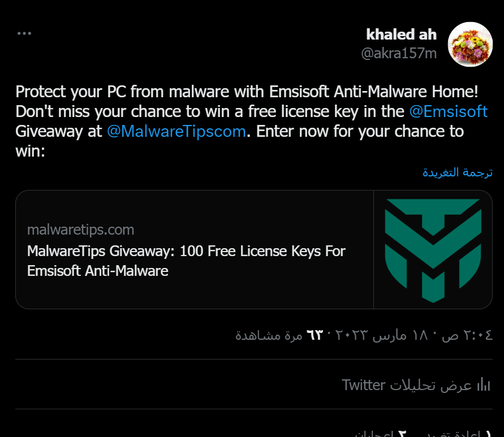Click the malwaretips.com domain in link card
The height and width of the screenshot is (437, 504).
point(80,230)
